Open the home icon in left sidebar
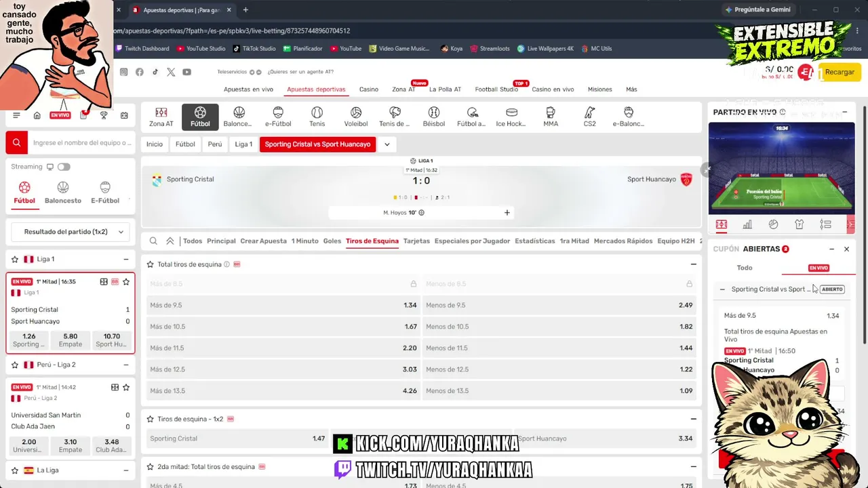Viewport: 868px width, 488px height. [x=37, y=115]
